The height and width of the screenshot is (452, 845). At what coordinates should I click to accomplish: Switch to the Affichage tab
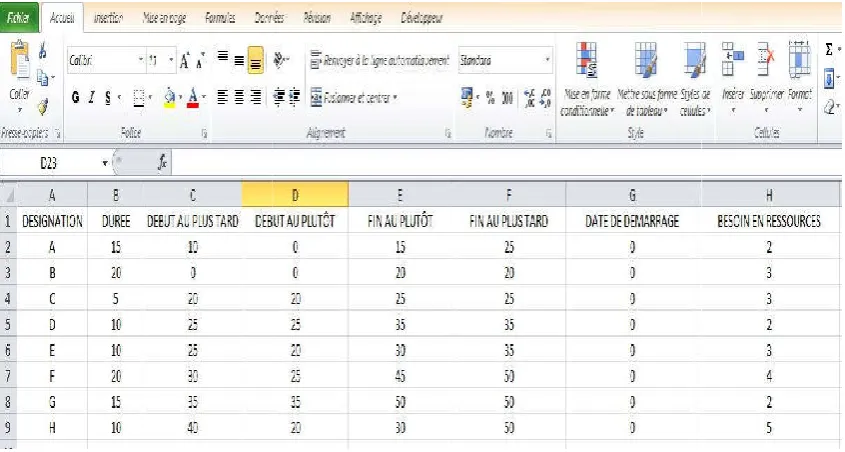[x=365, y=18]
